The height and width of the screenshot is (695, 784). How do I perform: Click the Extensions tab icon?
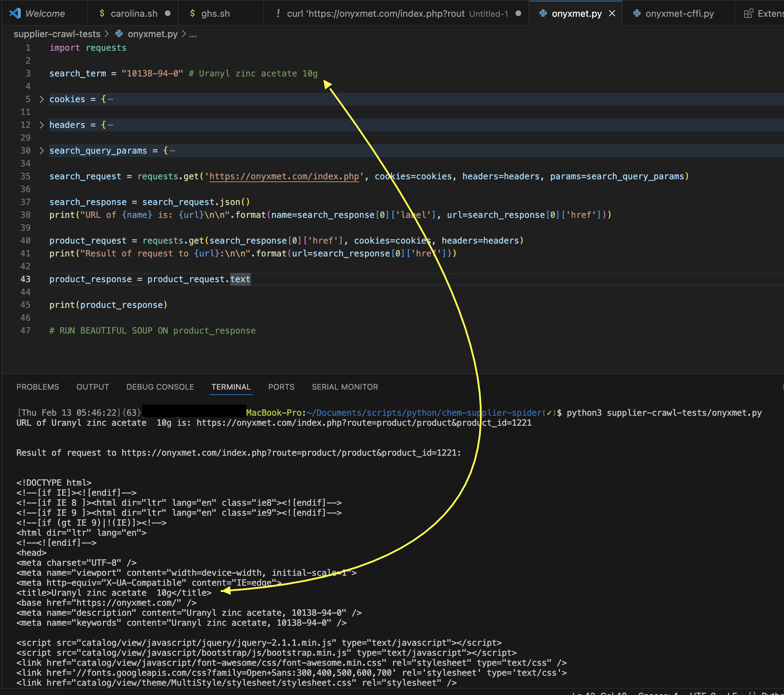(748, 14)
